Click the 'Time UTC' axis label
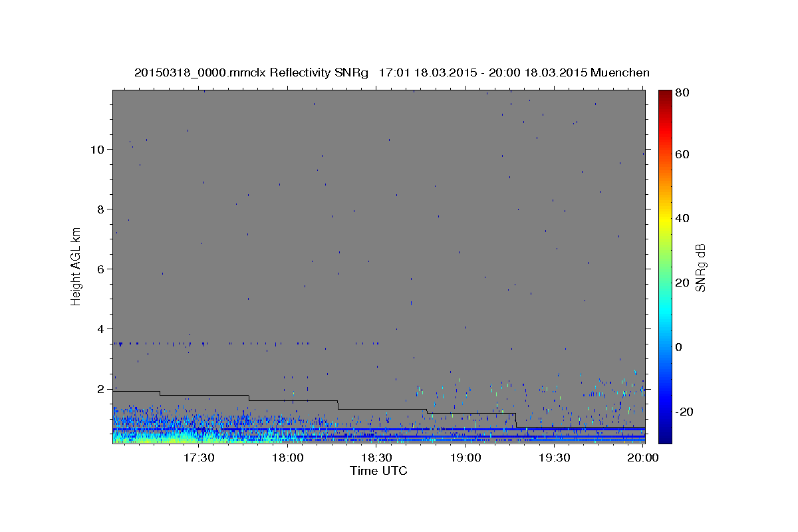 378,471
